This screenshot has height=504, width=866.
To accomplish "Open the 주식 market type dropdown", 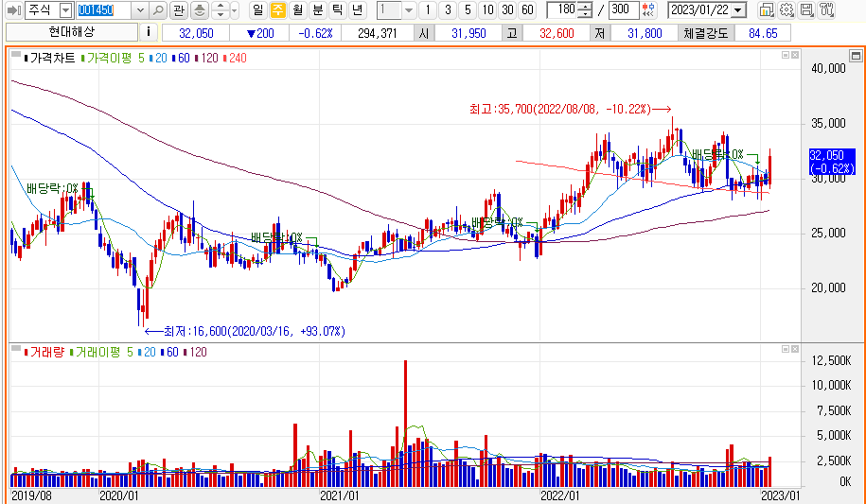I will click(x=65, y=10).
